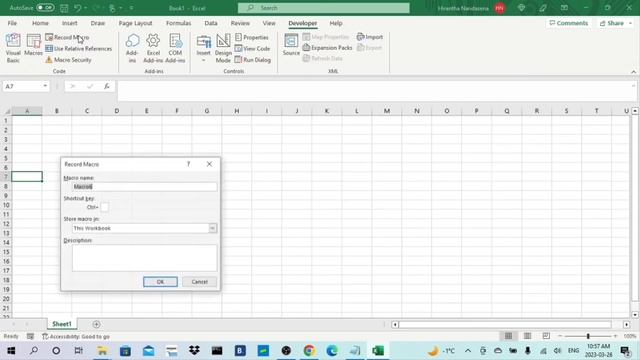Open COM Add-ins manager
This screenshot has width=640, height=360.
(x=175, y=48)
